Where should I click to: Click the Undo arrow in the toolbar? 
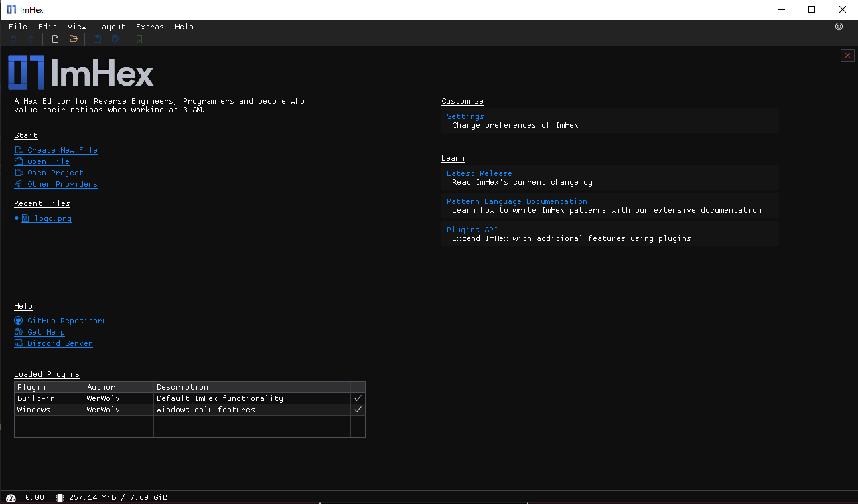(x=13, y=39)
